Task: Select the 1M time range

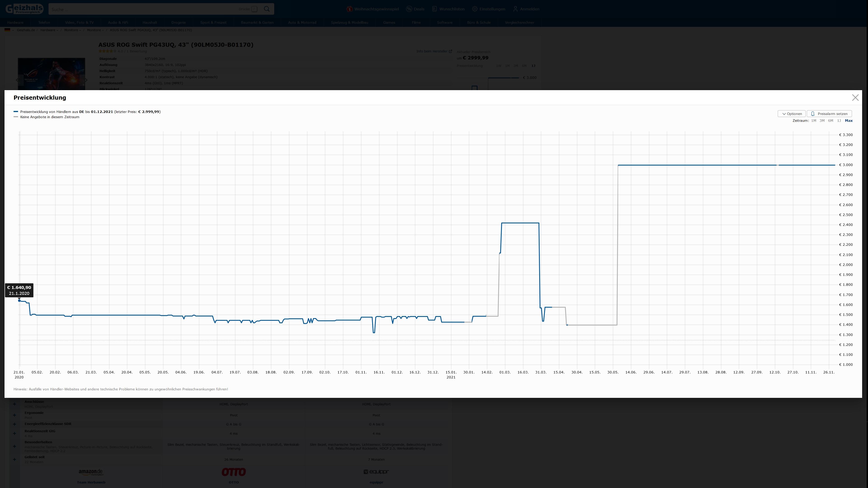Action: coord(813,121)
